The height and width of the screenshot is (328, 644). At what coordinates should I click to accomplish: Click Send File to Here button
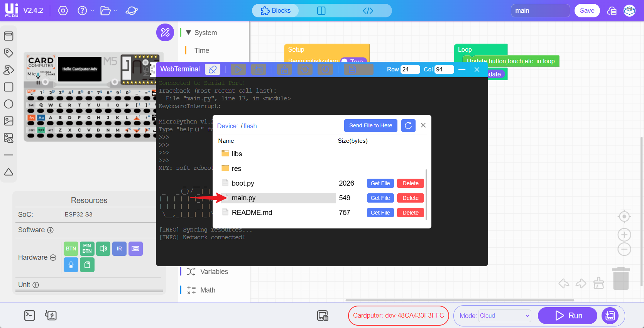(x=370, y=125)
